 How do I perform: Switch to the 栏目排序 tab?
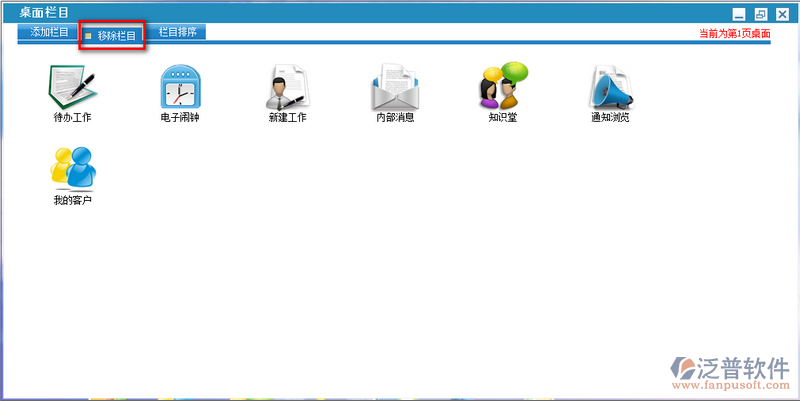[178, 32]
